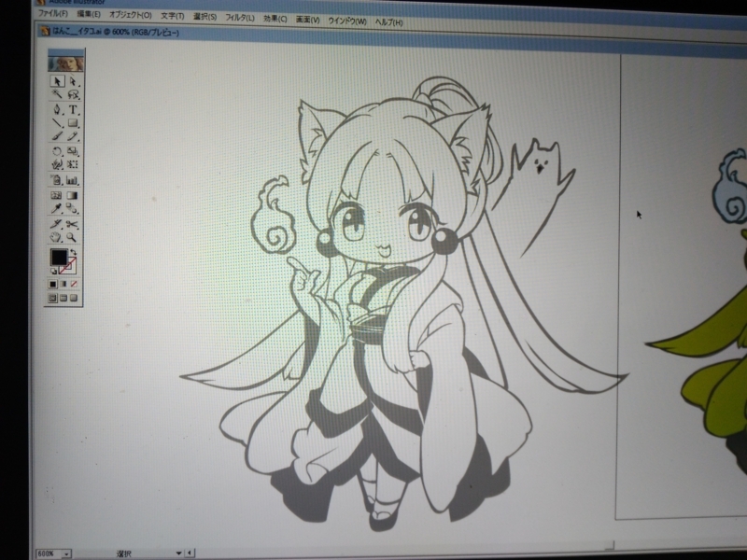Screen dimensions: 747x560
Task: Open the フィルタ(L) menu
Action: pyautogui.click(x=240, y=18)
